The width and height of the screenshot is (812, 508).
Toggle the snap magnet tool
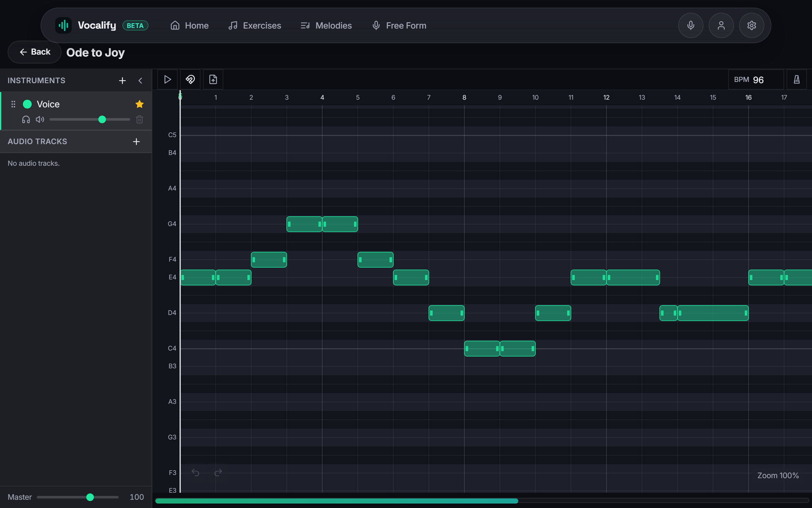[x=190, y=80]
